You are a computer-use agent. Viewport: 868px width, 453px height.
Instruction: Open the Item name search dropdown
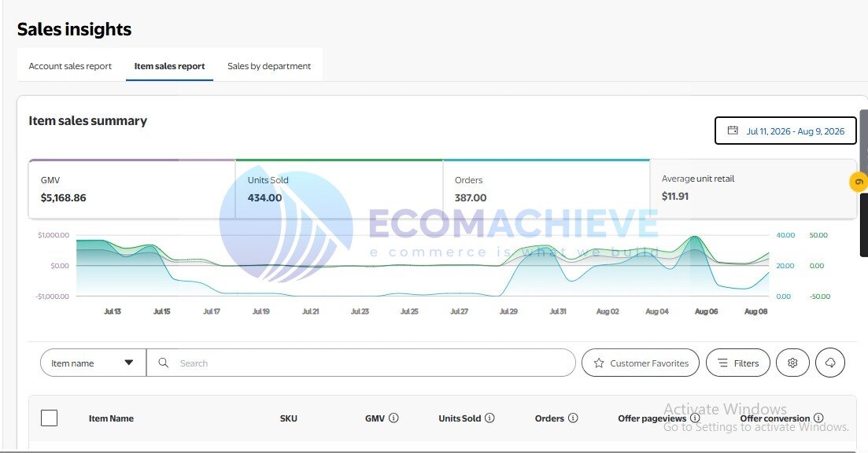[93, 363]
